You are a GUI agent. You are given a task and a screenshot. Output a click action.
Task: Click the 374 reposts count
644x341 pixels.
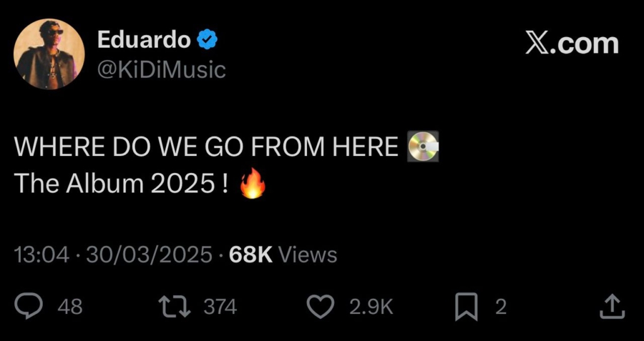coord(221,307)
